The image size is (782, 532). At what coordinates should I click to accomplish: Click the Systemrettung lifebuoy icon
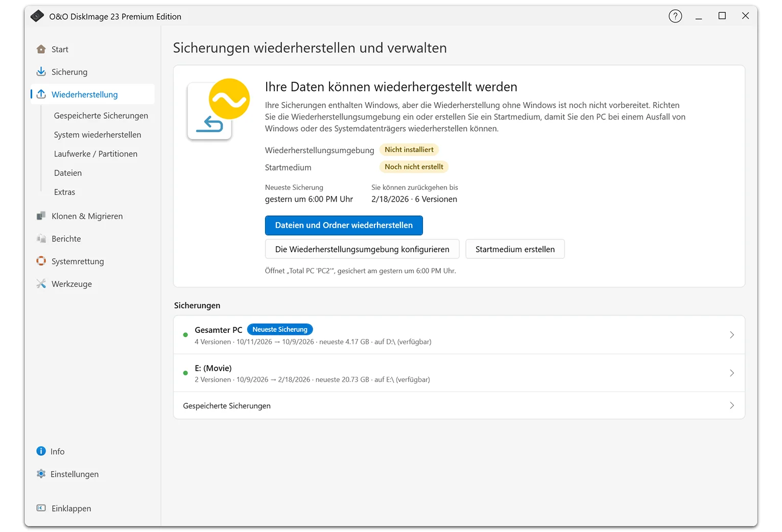click(41, 261)
